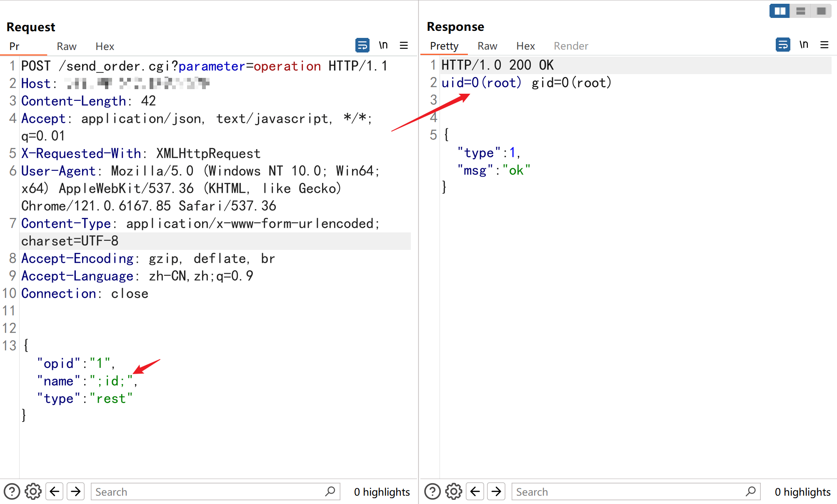Switch to combined tabbed layout icon

click(x=821, y=11)
